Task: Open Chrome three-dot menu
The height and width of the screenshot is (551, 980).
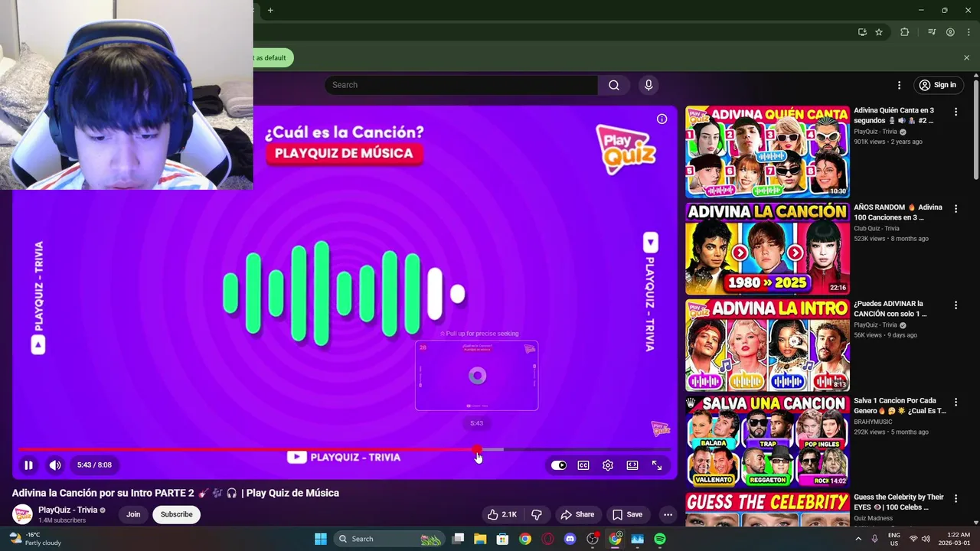Action: pos(969,32)
